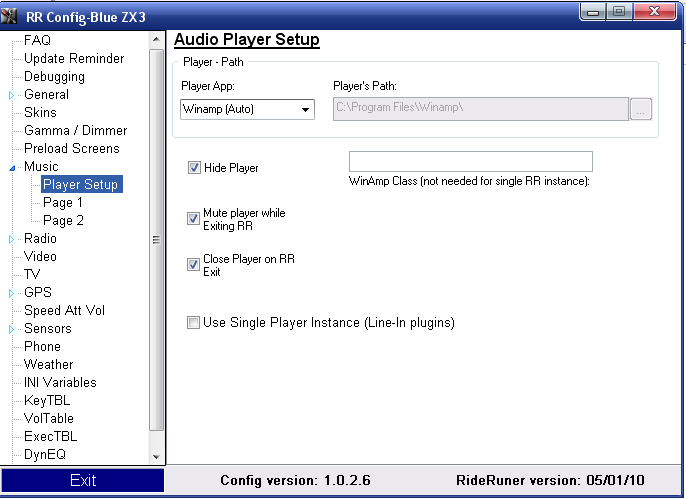Select Weather in the tree
The image size is (686, 498).
pos(49,364)
